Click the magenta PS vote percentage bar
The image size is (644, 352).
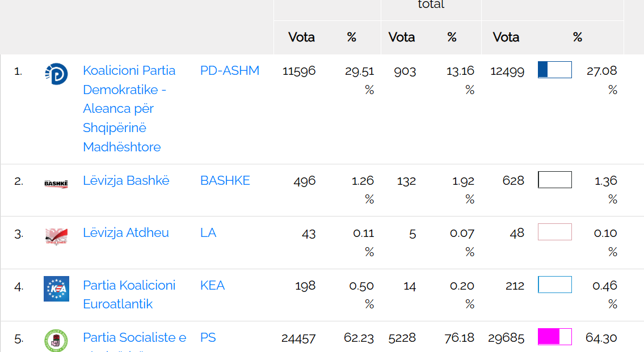point(554,337)
